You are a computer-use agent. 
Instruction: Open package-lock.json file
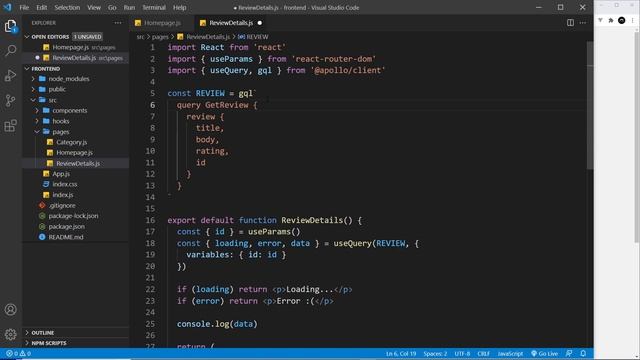click(x=76, y=216)
